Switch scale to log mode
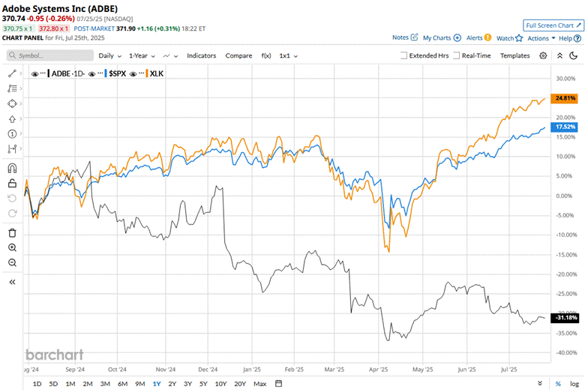 pyautogui.click(x=574, y=384)
